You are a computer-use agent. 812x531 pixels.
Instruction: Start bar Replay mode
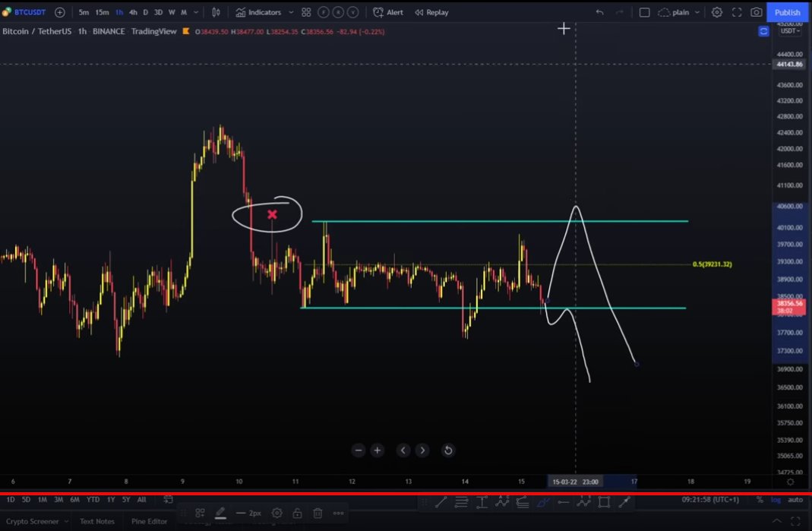431,12
